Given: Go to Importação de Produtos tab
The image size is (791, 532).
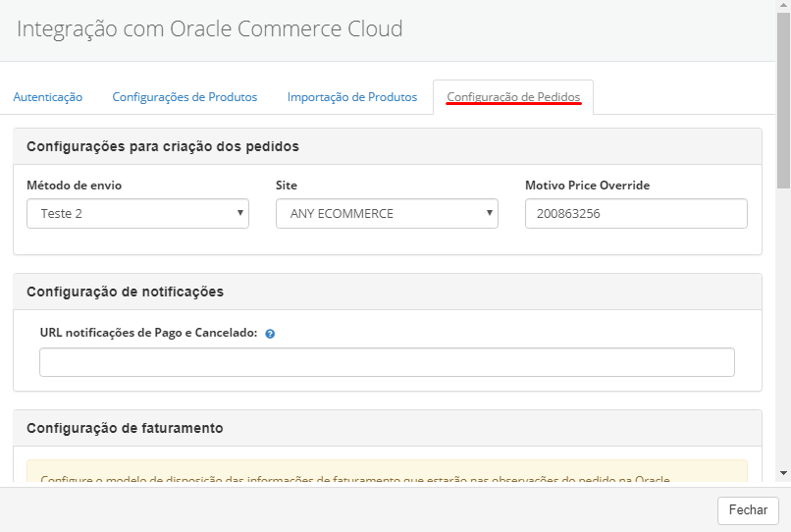Looking at the screenshot, I should 352,97.
